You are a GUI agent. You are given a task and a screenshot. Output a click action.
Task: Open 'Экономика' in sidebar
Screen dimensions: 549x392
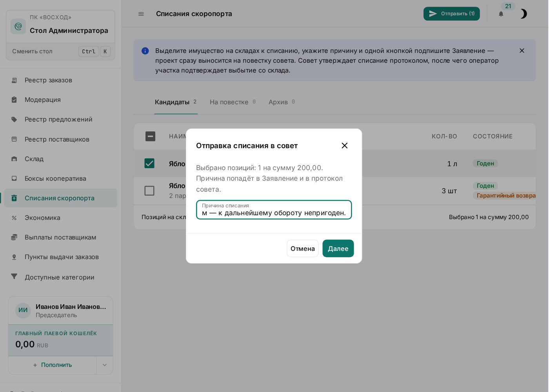coord(61,218)
